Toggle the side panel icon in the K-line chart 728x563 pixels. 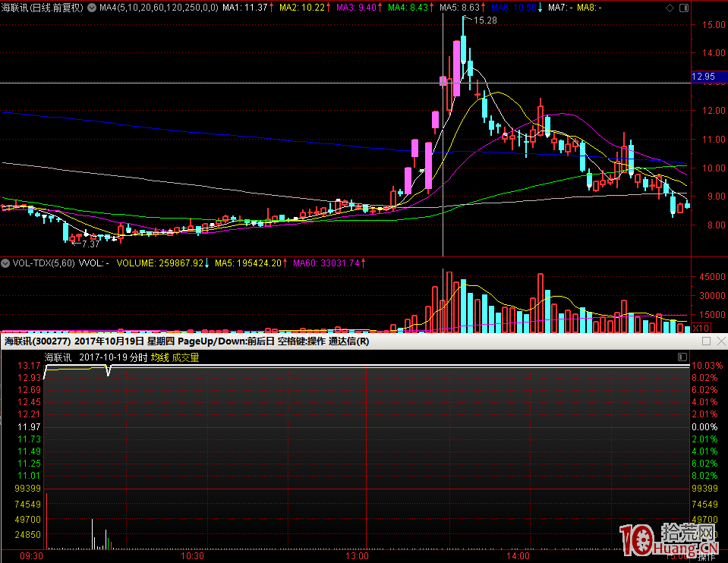click(684, 8)
